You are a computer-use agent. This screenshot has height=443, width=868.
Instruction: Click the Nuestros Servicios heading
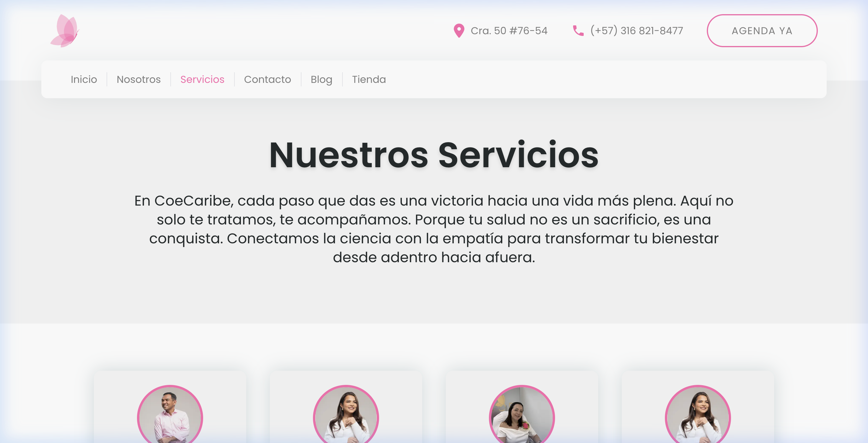[x=434, y=155]
